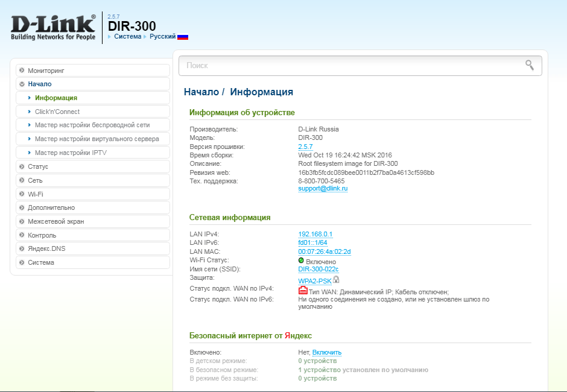Click SSID link DIR-300-022c
Screen dimensions: 567x392
pos(318,269)
